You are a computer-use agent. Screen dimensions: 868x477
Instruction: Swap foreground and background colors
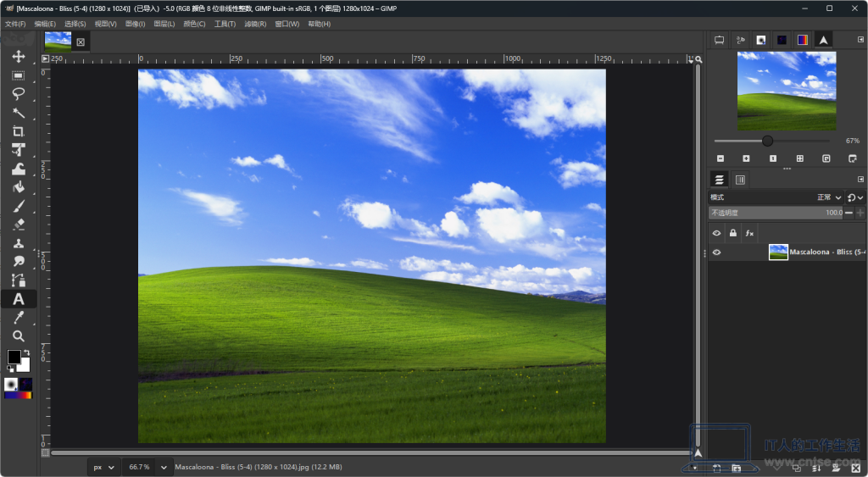[x=26, y=352]
